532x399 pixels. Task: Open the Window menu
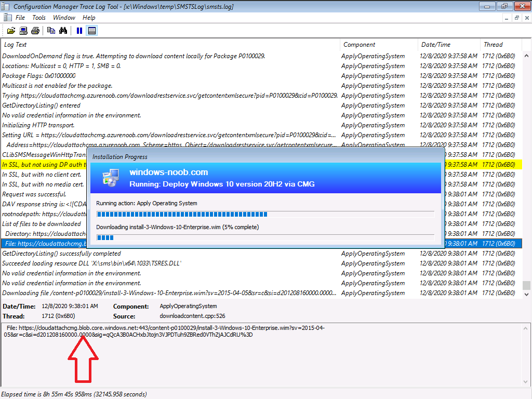coord(64,18)
